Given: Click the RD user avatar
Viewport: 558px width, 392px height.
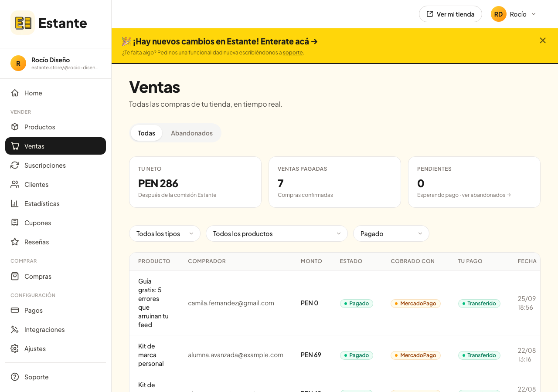Looking at the screenshot, I should pyautogui.click(x=499, y=14).
